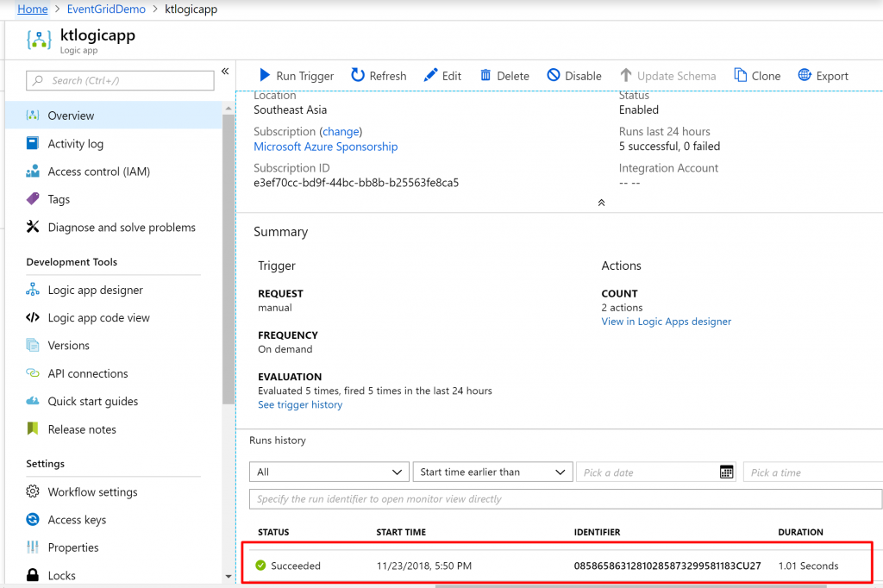
Task: Click the sidebar scroll up arrow
Action: click(x=228, y=108)
